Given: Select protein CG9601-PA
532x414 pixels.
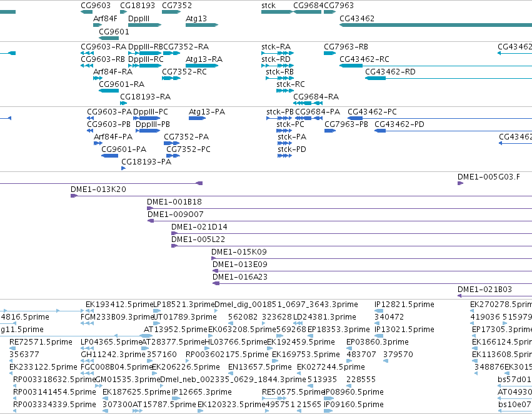Looking at the screenshot, I should tap(109, 156).
